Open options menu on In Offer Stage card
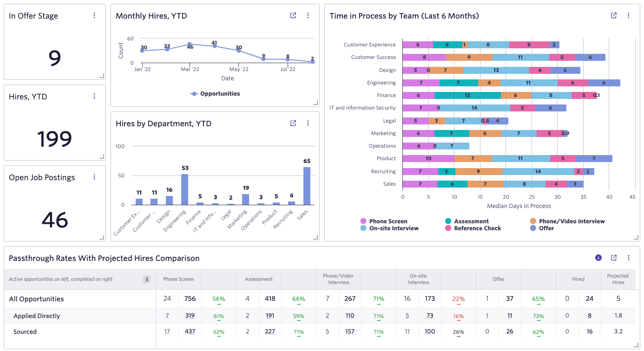The width and height of the screenshot is (644, 351). [94, 15]
